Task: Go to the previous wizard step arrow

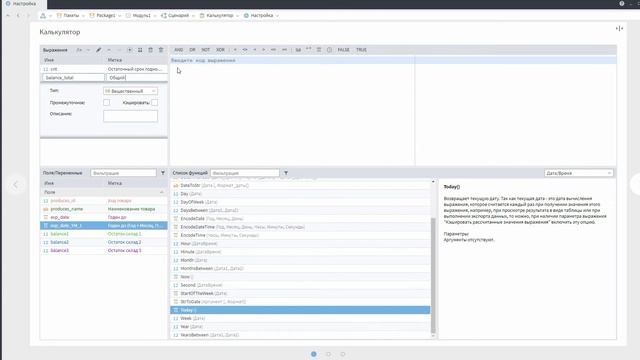Action: pyautogui.click(x=15, y=185)
